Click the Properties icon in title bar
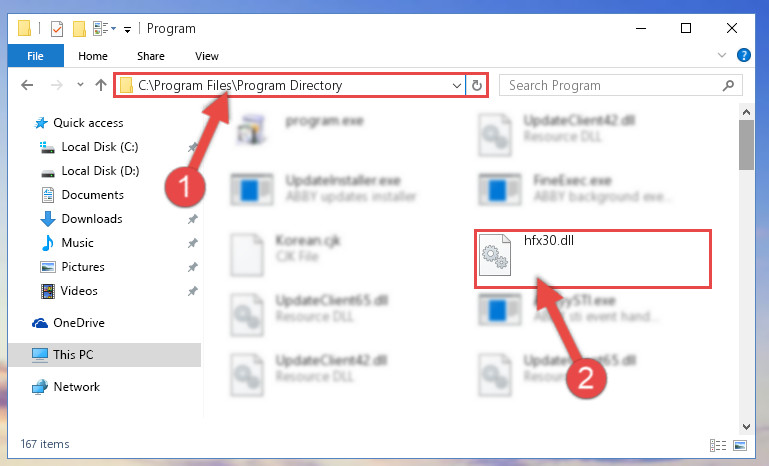The width and height of the screenshot is (769, 466). click(57, 29)
